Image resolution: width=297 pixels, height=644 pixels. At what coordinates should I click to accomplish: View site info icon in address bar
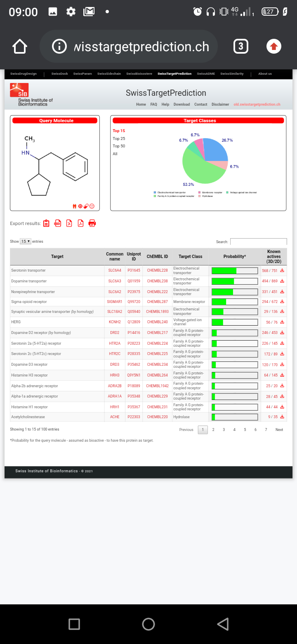click(59, 47)
